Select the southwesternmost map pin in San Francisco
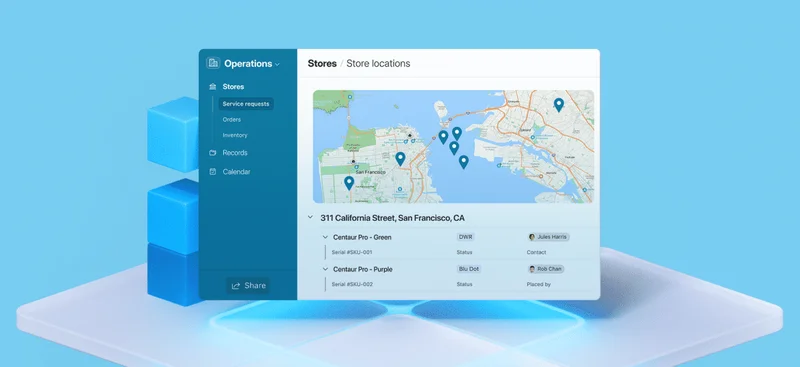This screenshot has height=367, width=800. pyautogui.click(x=349, y=183)
